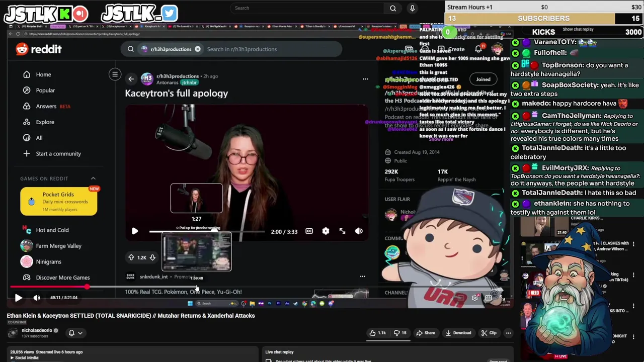Viewport: 644px width, 362px height.
Task: Open the Ninigrams game
Action: pos(48,262)
